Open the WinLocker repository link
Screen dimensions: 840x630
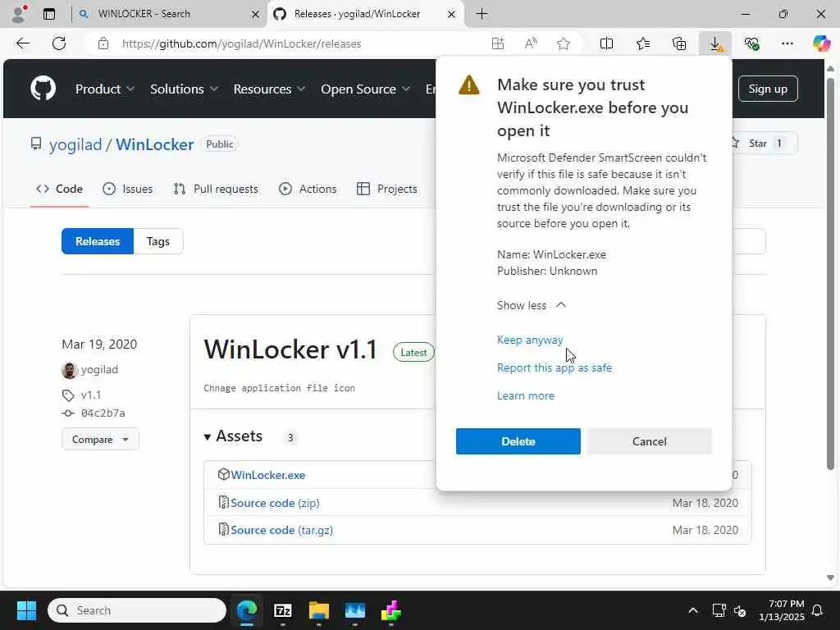(x=154, y=144)
